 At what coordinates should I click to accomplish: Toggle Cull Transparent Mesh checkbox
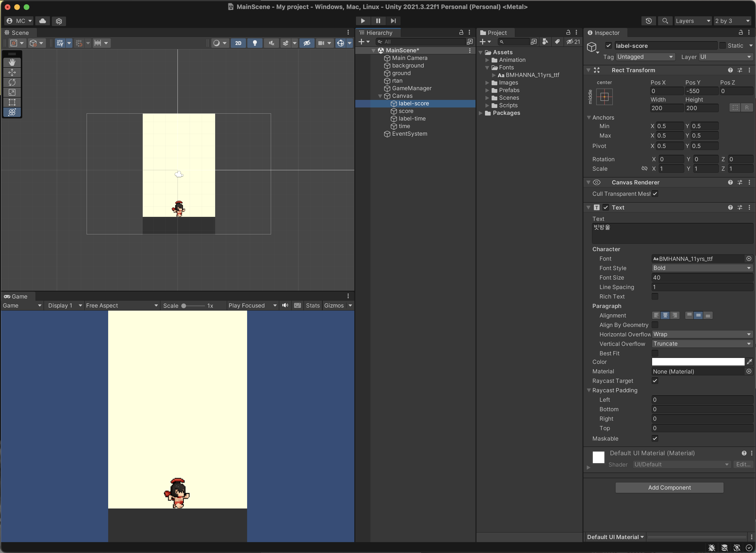(655, 194)
